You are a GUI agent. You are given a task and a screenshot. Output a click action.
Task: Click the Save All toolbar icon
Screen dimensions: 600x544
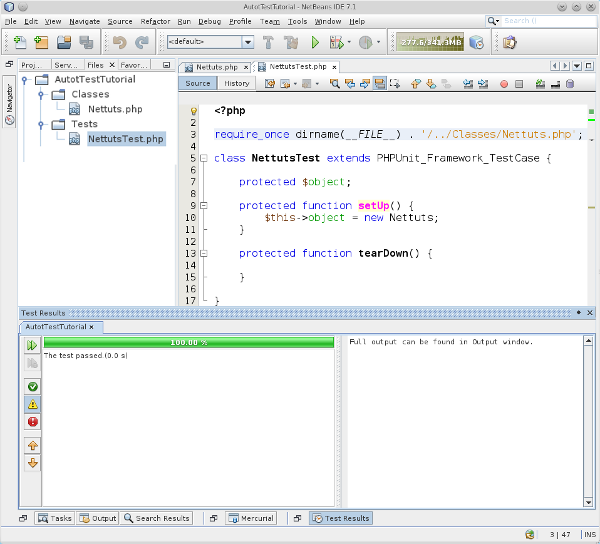tap(86, 42)
